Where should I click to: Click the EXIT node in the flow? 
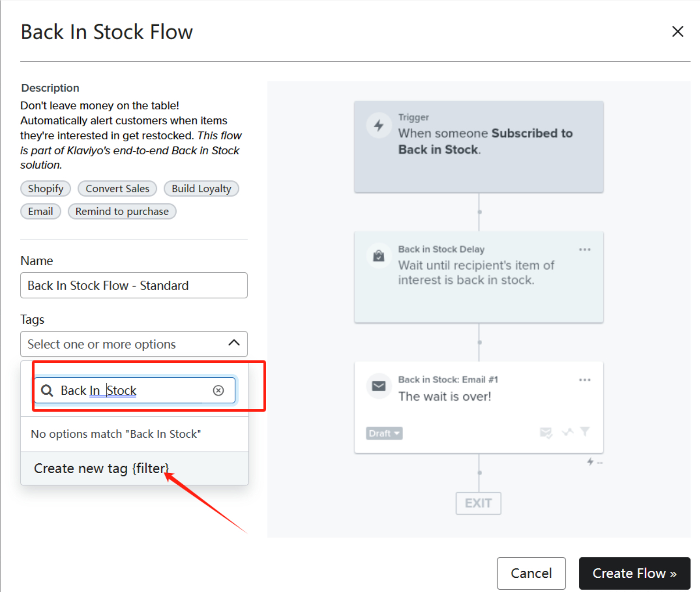(478, 503)
